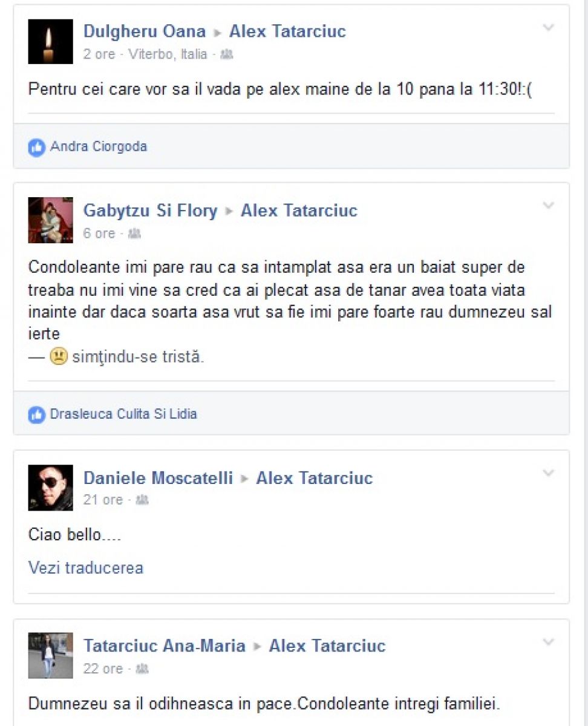Open Gabytzu Si Flory's profile picture
The image size is (588, 726).
[x=50, y=220]
